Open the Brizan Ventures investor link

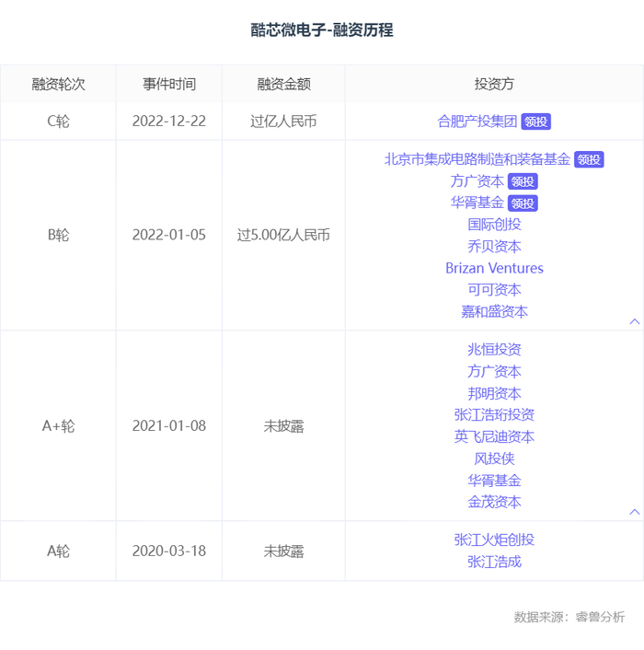pyautogui.click(x=494, y=268)
